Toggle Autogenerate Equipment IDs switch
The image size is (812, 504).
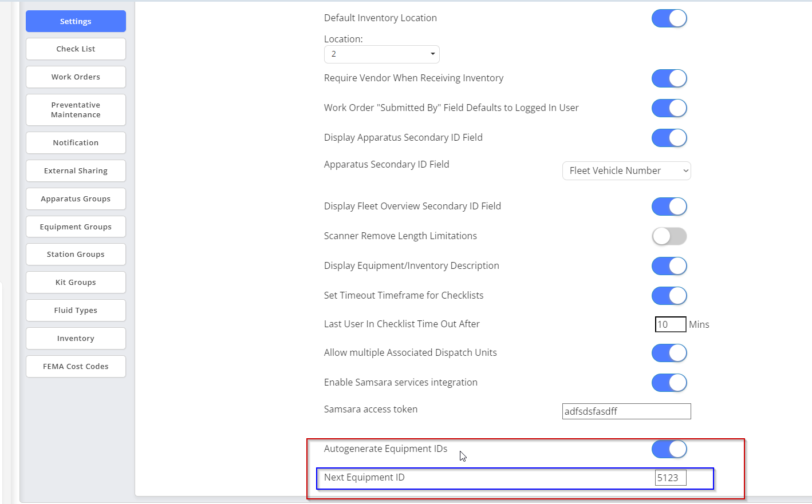(x=669, y=449)
